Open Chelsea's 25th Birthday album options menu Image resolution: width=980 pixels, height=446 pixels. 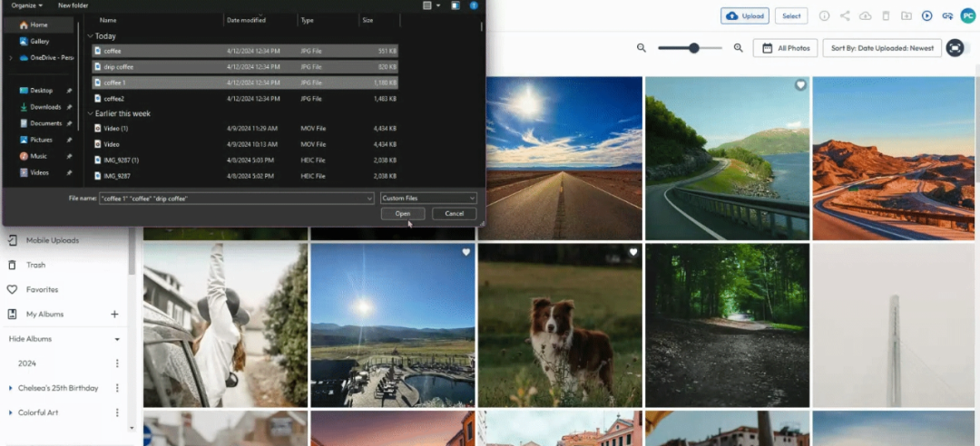pyautogui.click(x=117, y=388)
